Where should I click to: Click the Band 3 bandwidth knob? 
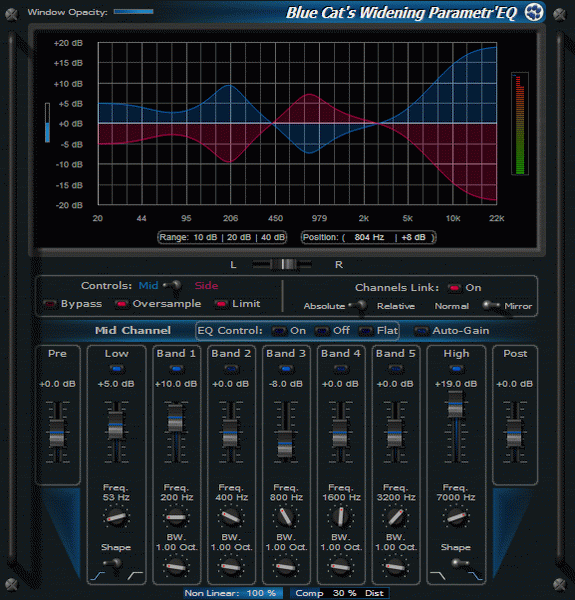tap(286, 567)
